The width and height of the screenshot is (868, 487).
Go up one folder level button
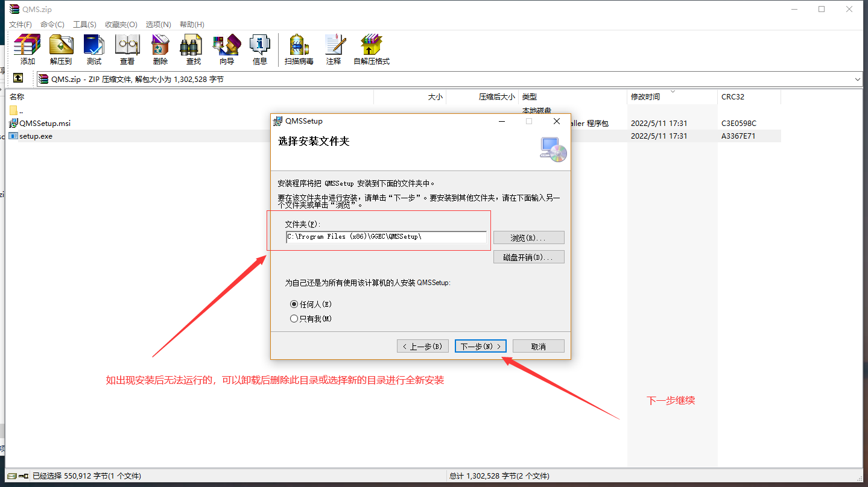18,78
